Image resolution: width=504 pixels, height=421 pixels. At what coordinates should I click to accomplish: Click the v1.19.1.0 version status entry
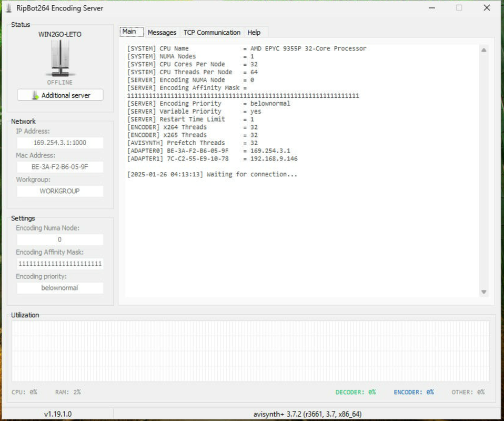pos(58,414)
